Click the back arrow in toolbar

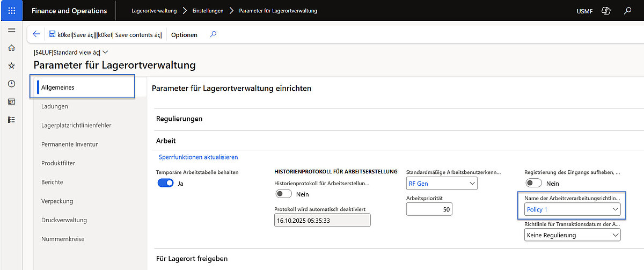(36, 34)
